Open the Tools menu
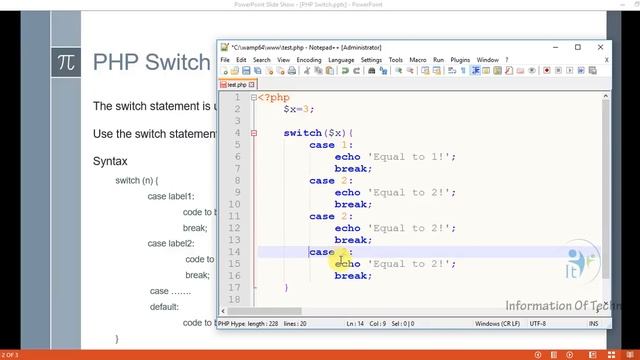 (396, 60)
